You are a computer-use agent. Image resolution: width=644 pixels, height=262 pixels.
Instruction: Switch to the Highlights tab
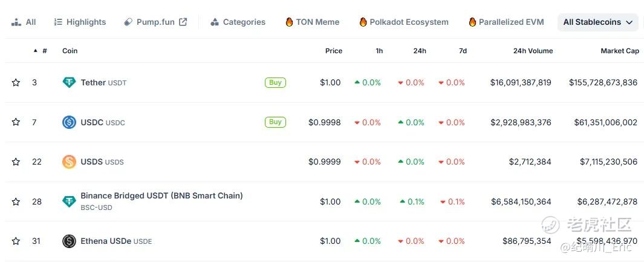(80, 22)
